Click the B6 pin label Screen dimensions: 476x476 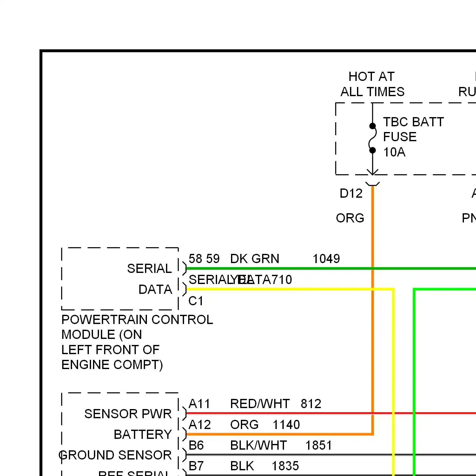(196, 445)
